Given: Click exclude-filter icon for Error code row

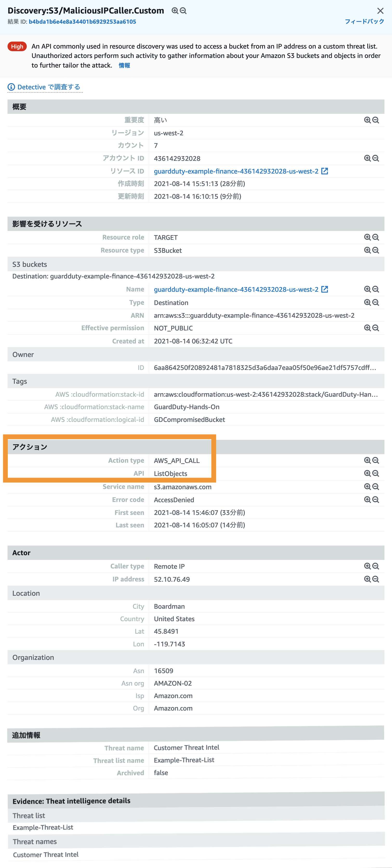Looking at the screenshot, I should point(376,500).
